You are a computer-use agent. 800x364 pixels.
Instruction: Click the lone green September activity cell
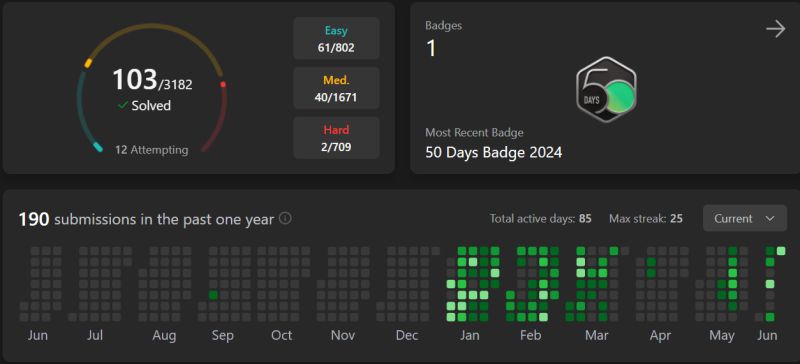[213, 295]
